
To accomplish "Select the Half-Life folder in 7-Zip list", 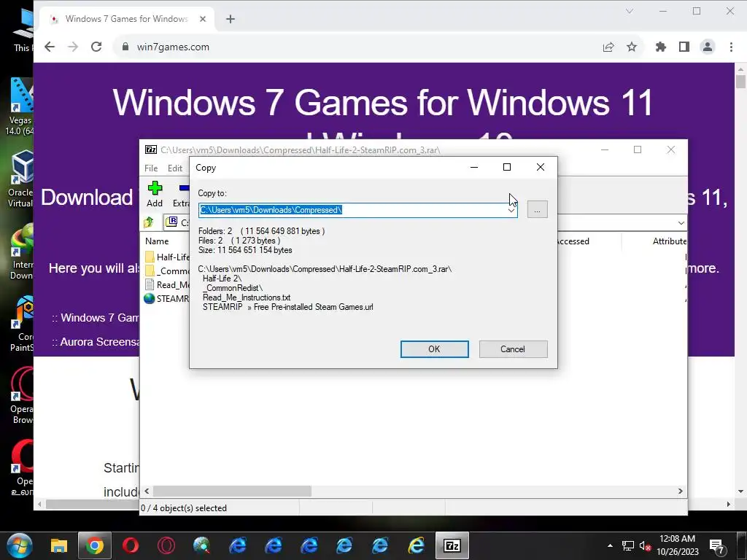I will 167,257.
